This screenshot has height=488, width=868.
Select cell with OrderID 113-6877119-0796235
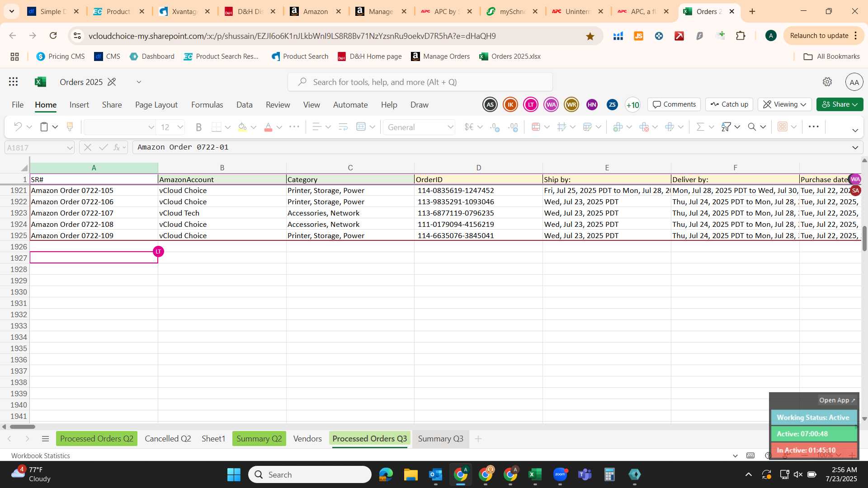[478, 213]
